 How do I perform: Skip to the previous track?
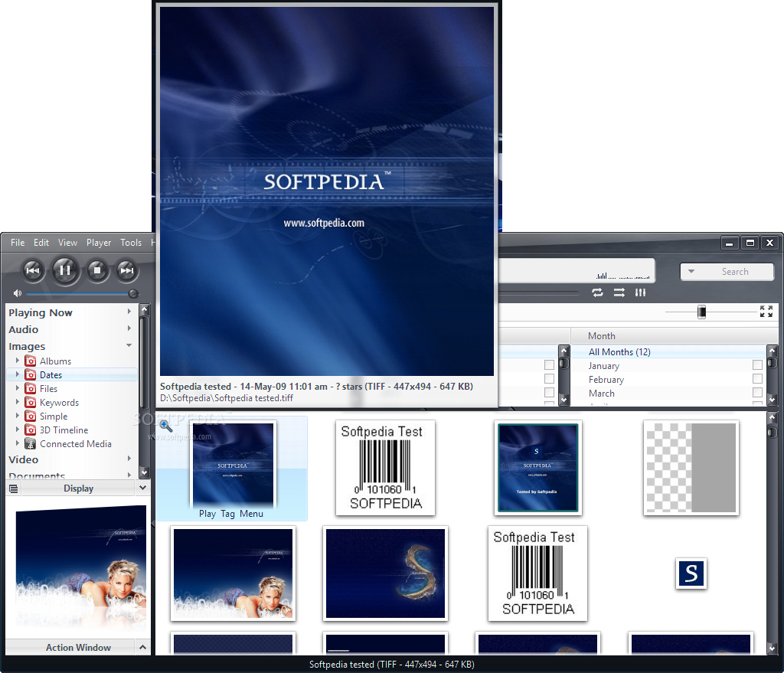(x=33, y=270)
